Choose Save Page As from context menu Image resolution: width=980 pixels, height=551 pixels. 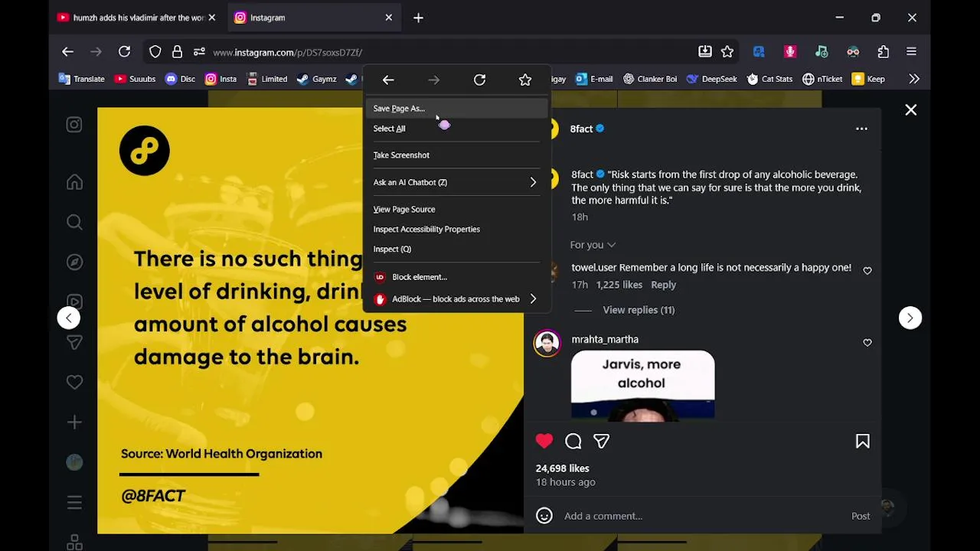click(456, 109)
